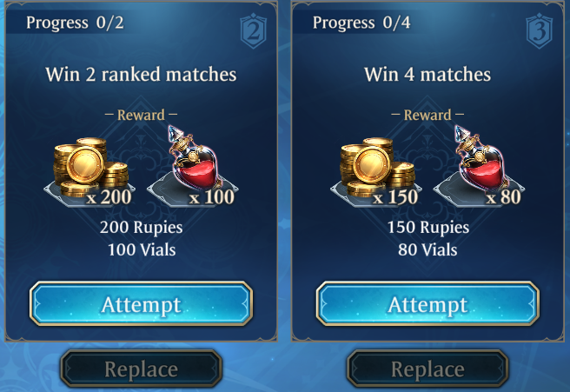Viewport: 570px width, 392px height.
Task: Replace the Win 4 matches mission
Action: (427, 369)
